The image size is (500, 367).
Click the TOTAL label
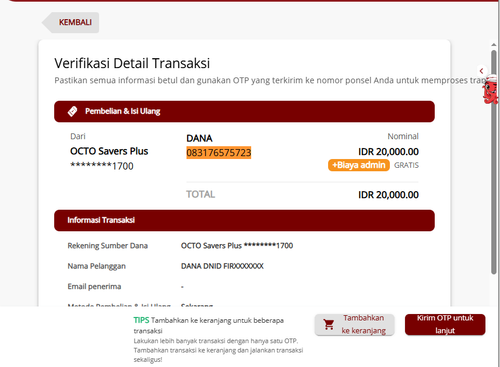201,194
